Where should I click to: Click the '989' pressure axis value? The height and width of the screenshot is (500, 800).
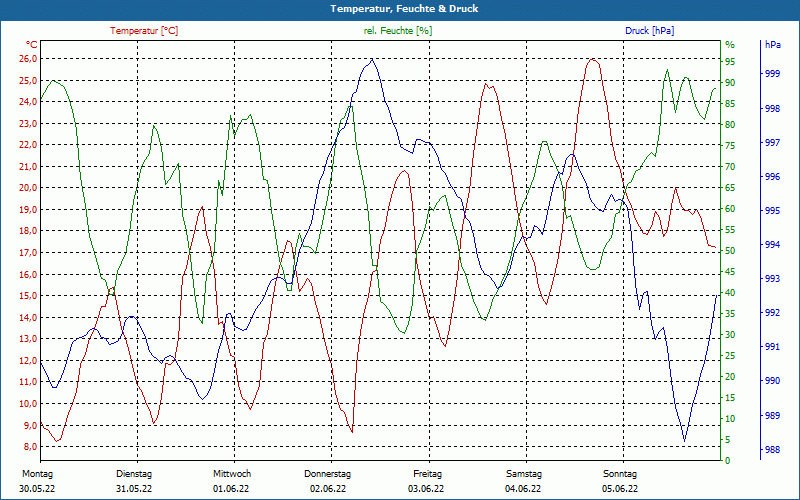coord(772,415)
